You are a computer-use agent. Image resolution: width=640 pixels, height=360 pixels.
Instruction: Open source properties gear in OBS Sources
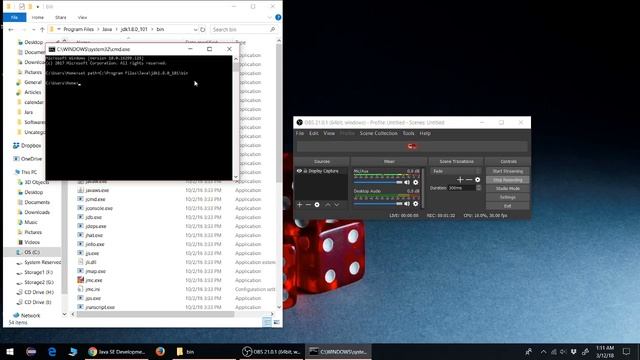pyautogui.click(x=317, y=204)
